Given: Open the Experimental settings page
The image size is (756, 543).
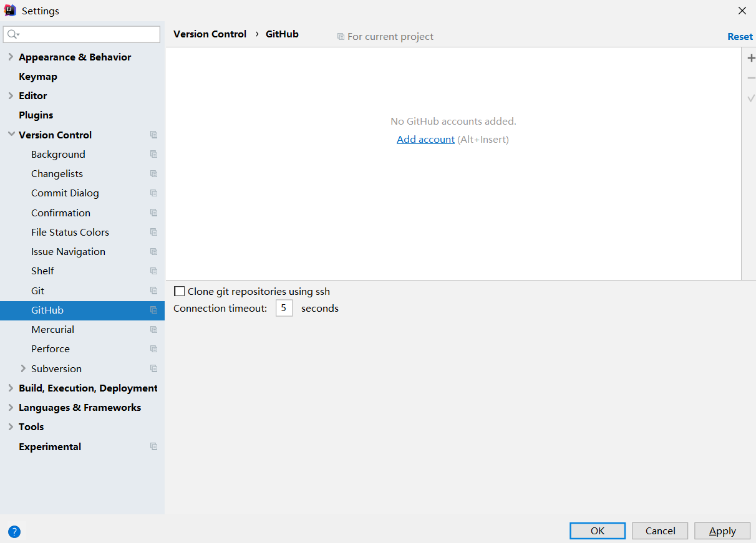Looking at the screenshot, I should [x=50, y=446].
